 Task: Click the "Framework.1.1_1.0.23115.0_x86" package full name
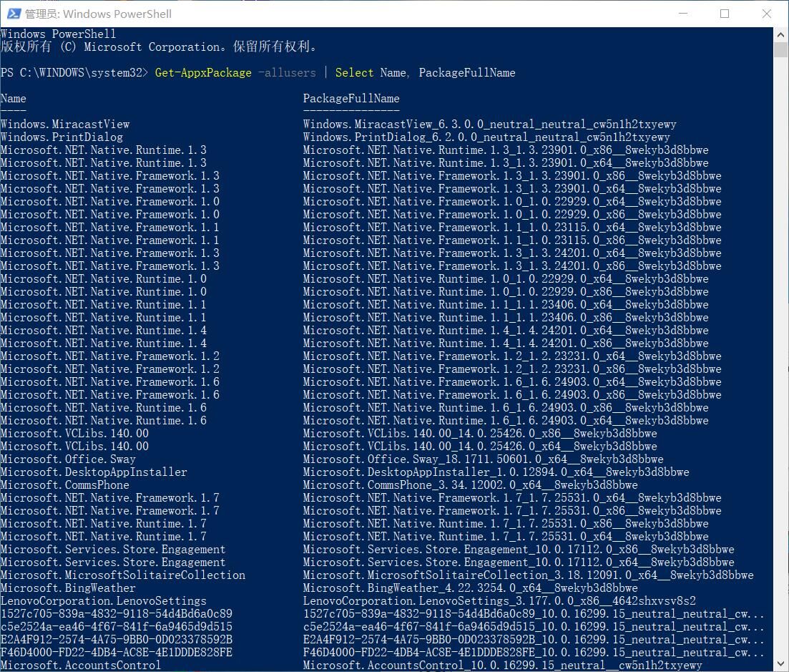click(x=512, y=240)
